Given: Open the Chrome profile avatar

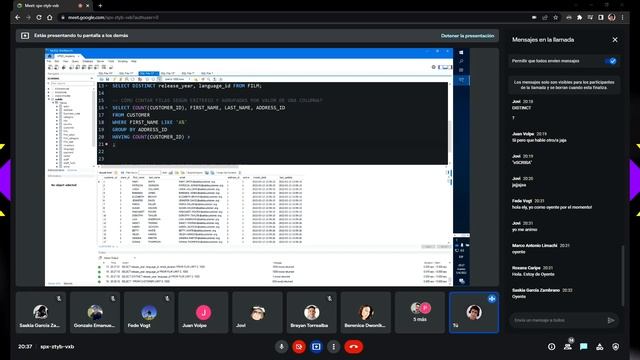Looking at the screenshot, I should point(611,18).
